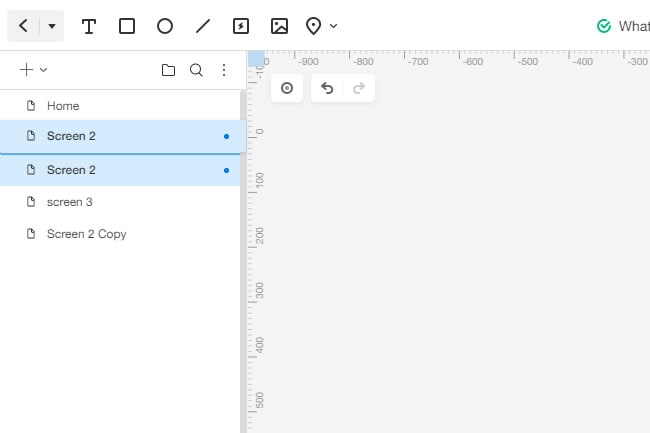Viewport: 650px width, 433px height.
Task: Click the center canvas target button
Action: coord(287,88)
